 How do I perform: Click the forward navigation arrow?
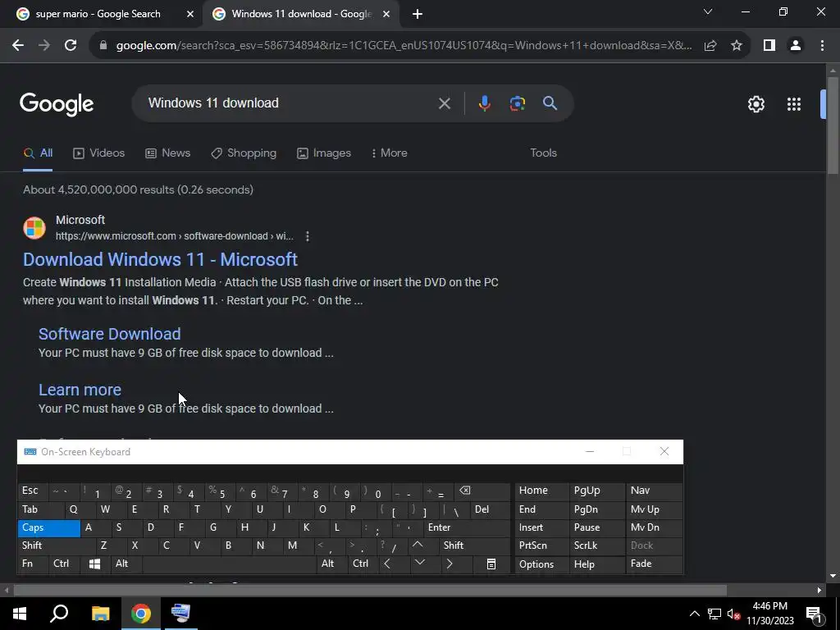coord(44,46)
